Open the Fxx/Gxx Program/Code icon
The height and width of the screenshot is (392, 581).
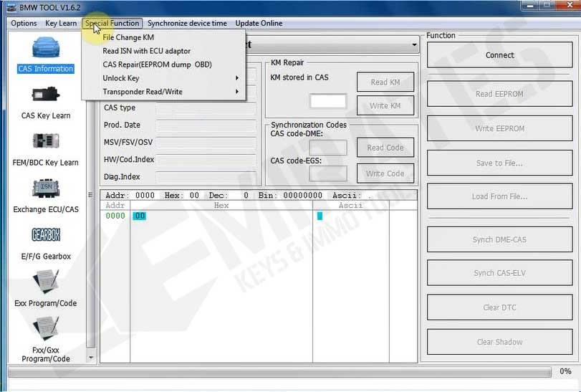click(46, 329)
